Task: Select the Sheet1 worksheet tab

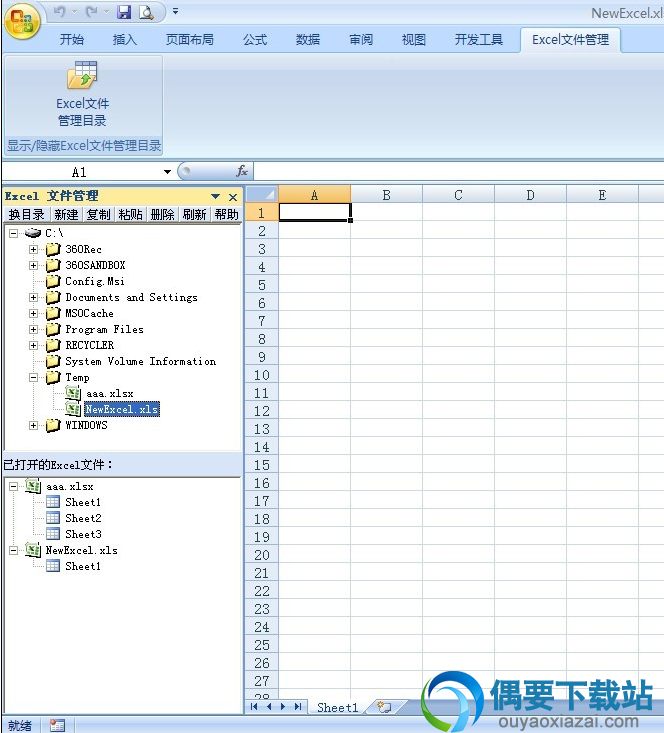Action: pyautogui.click(x=337, y=707)
